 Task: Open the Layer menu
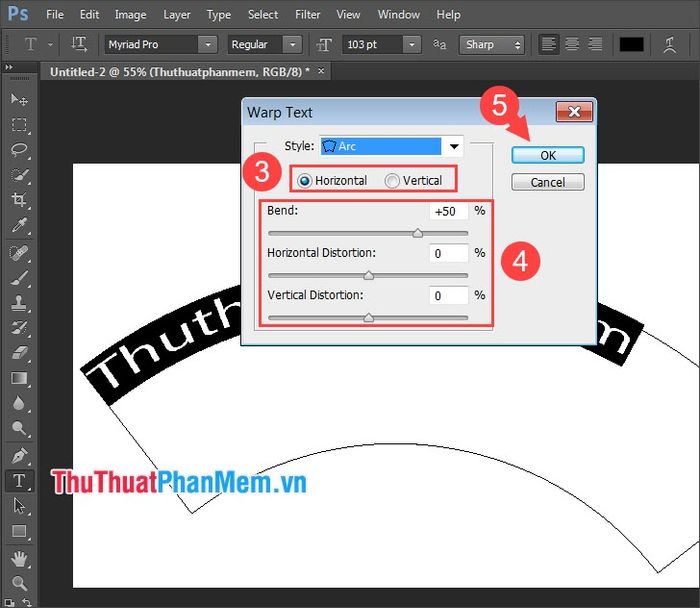click(177, 15)
